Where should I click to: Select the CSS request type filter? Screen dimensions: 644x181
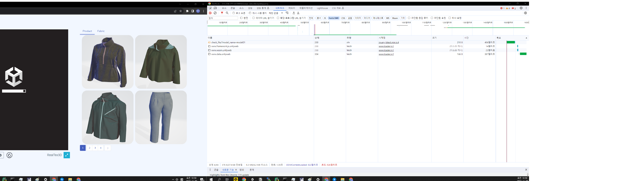[343, 18]
